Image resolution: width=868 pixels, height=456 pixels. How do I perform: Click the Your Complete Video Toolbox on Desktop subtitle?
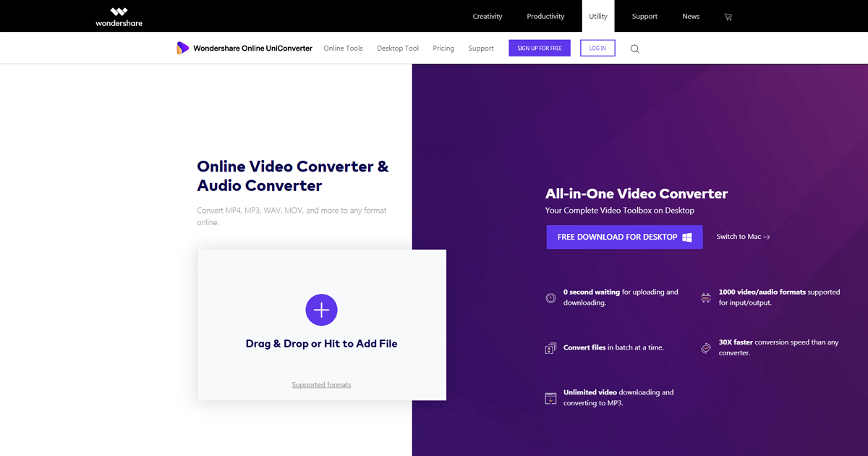tap(619, 211)
